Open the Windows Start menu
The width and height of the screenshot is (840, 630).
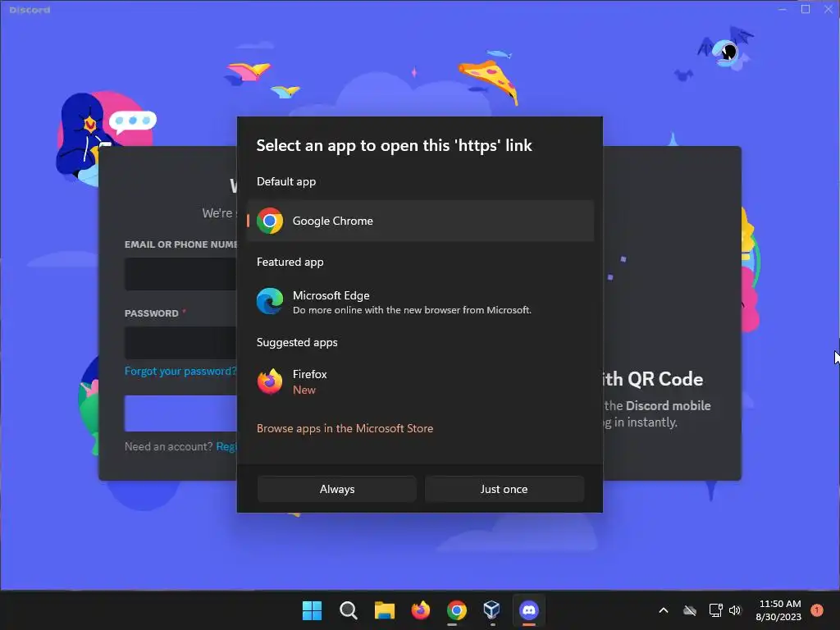[312, 610]
